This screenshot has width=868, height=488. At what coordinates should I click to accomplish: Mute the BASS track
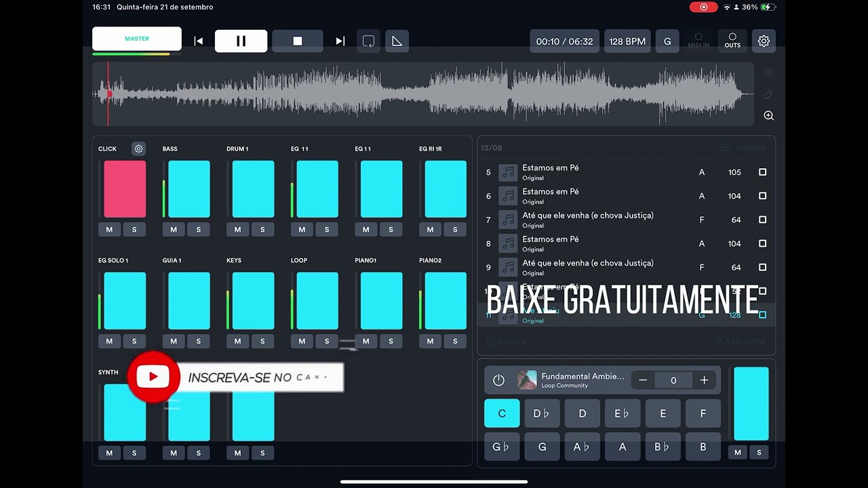coord(174,230)
